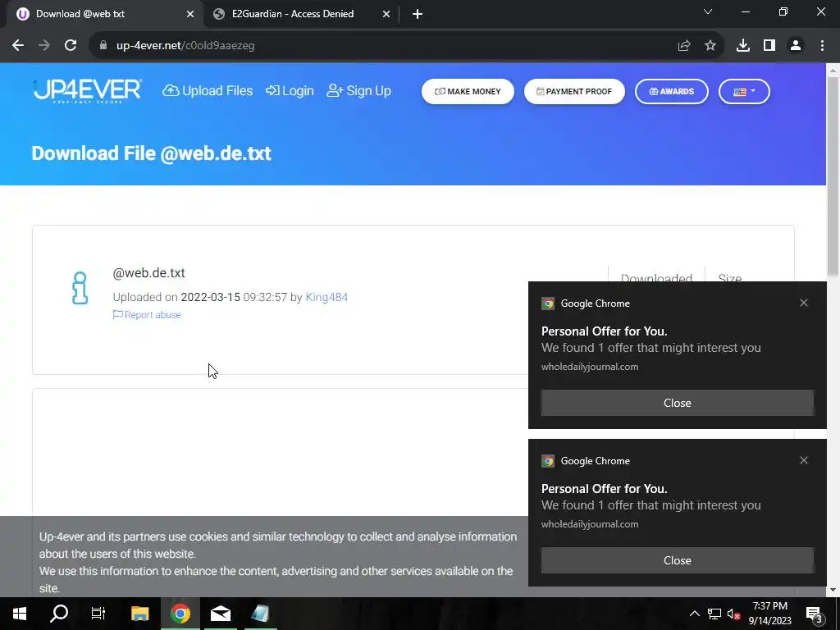Click the UP4EVER logo

(87, 90)
